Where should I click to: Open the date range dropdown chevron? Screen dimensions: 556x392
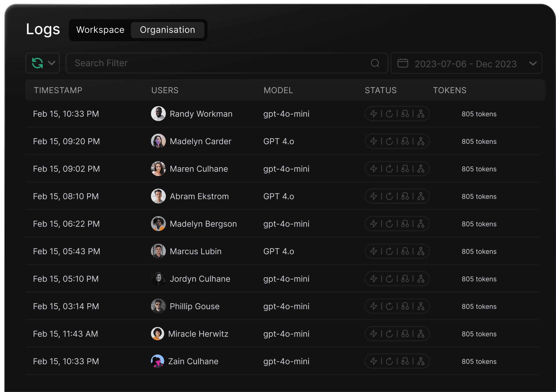[x=533, y=63]
